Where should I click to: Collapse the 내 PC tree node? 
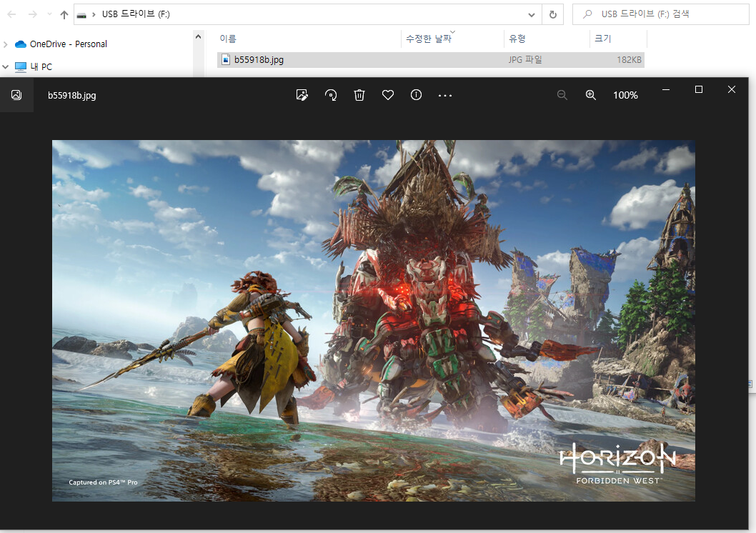point(5,67)
